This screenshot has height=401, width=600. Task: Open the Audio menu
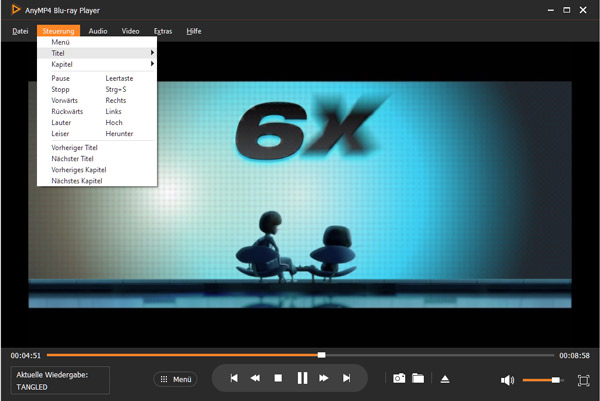click(x=98, y=31)
